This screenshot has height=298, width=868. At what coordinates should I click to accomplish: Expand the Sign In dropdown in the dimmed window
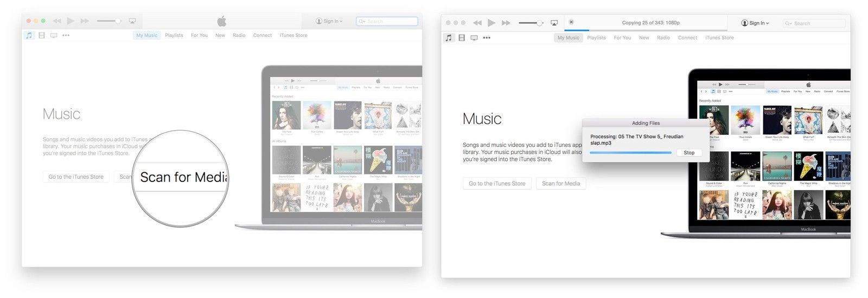pos(329,21)
